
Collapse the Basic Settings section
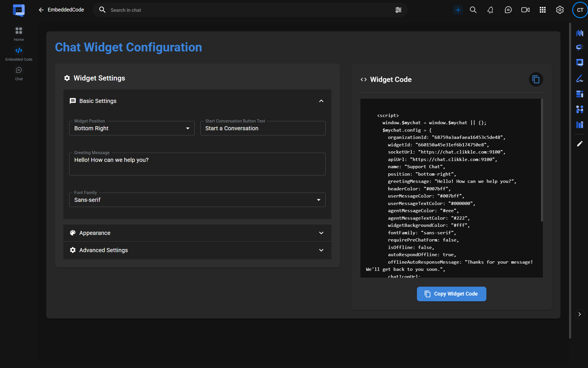(x=321, y=101)
